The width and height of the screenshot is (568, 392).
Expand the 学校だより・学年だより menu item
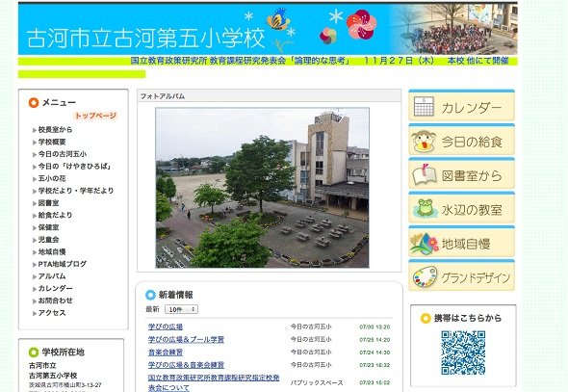click(x=76, y=191)
